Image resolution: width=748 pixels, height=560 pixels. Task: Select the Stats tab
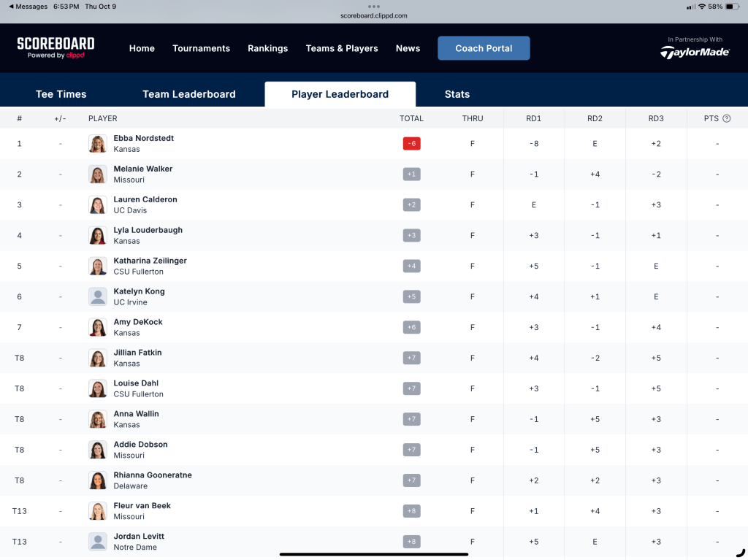tap(457, 94)
